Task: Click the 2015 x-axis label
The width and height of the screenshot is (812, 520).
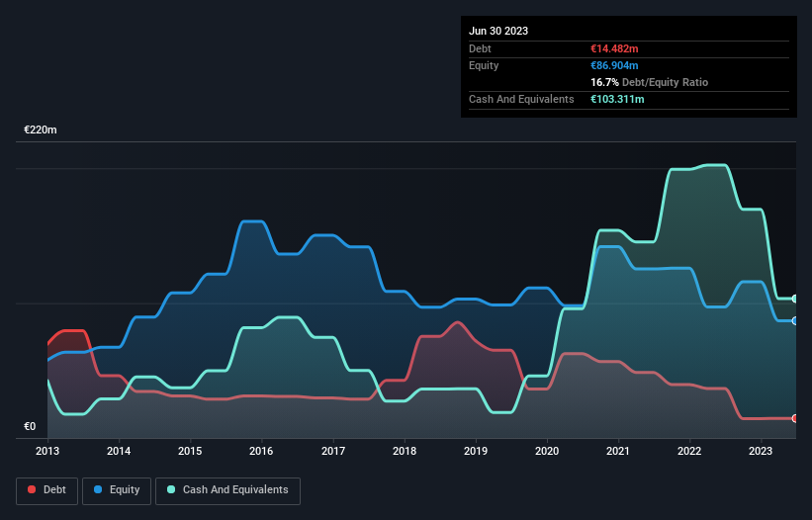Action: (x=190, y=451)
